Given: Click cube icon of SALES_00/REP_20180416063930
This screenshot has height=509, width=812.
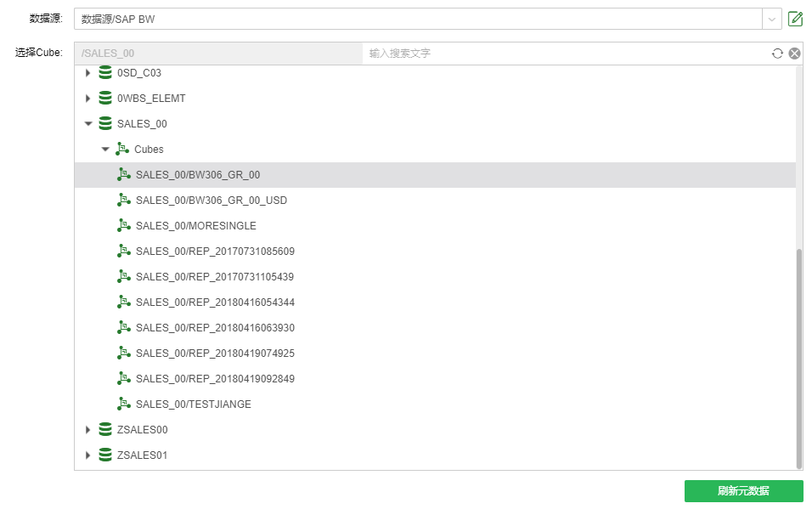Looking at the screenshot, I should pos(124,326).
